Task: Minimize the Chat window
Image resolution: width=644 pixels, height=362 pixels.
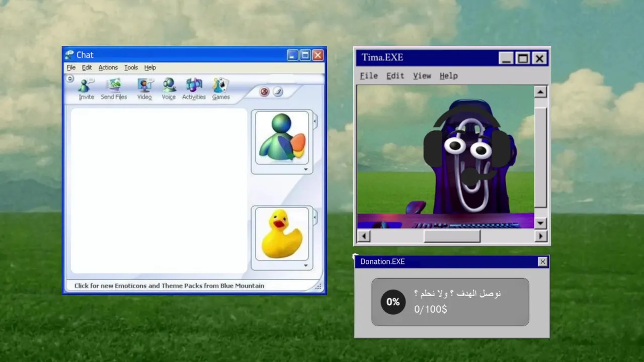Action: [292, 55]
